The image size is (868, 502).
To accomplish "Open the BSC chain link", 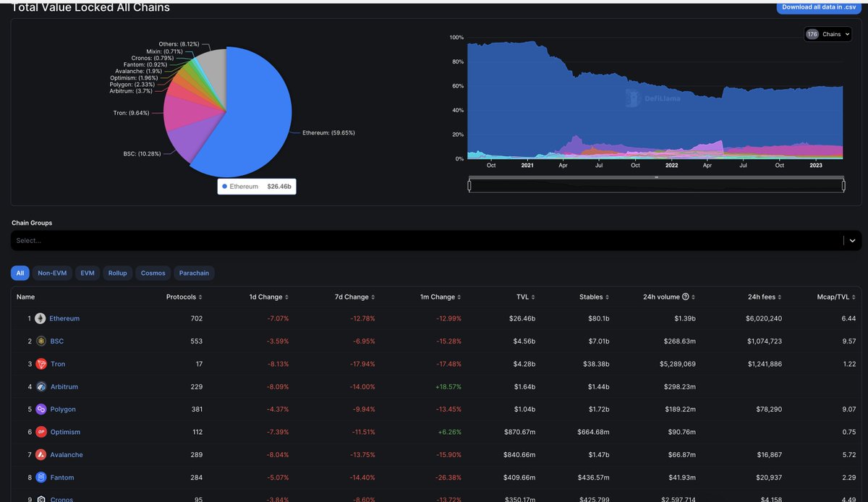I will pyautogui.click(x=57, y=341).
